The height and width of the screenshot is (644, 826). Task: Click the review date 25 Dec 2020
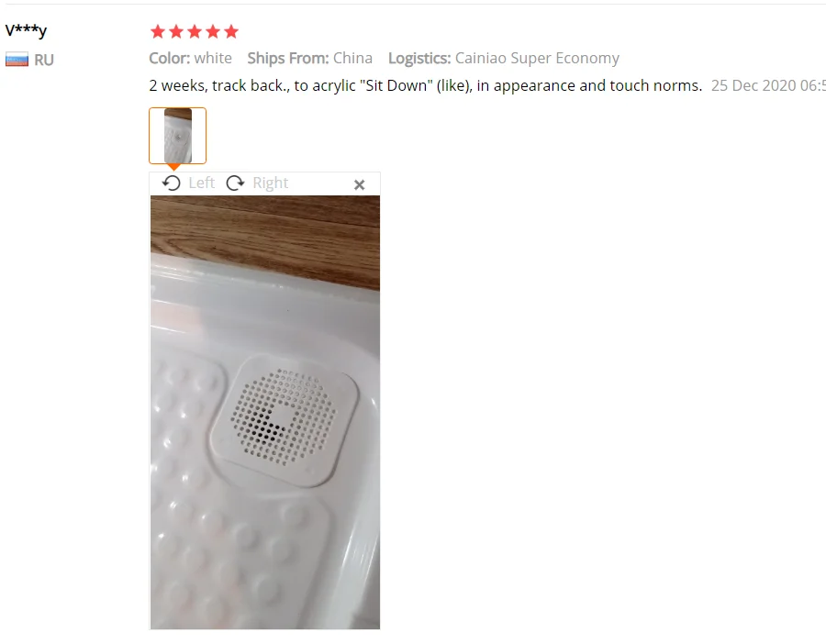(768, 85)
